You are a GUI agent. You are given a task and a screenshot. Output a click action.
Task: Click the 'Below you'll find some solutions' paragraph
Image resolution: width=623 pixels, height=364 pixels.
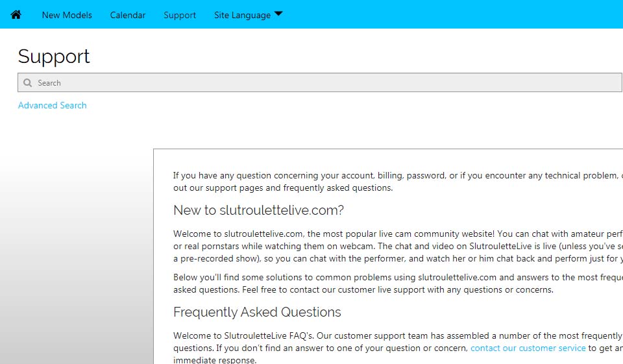[389, 284]
